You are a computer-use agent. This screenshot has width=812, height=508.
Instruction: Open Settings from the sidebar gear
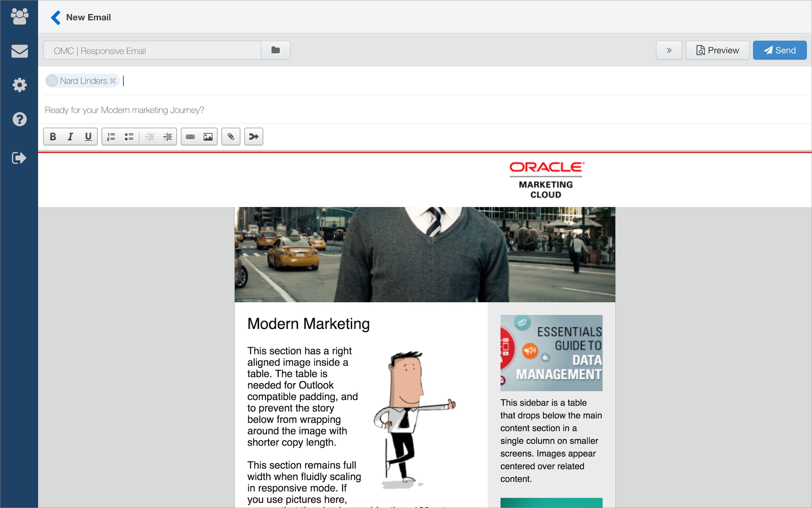point(19,85)
